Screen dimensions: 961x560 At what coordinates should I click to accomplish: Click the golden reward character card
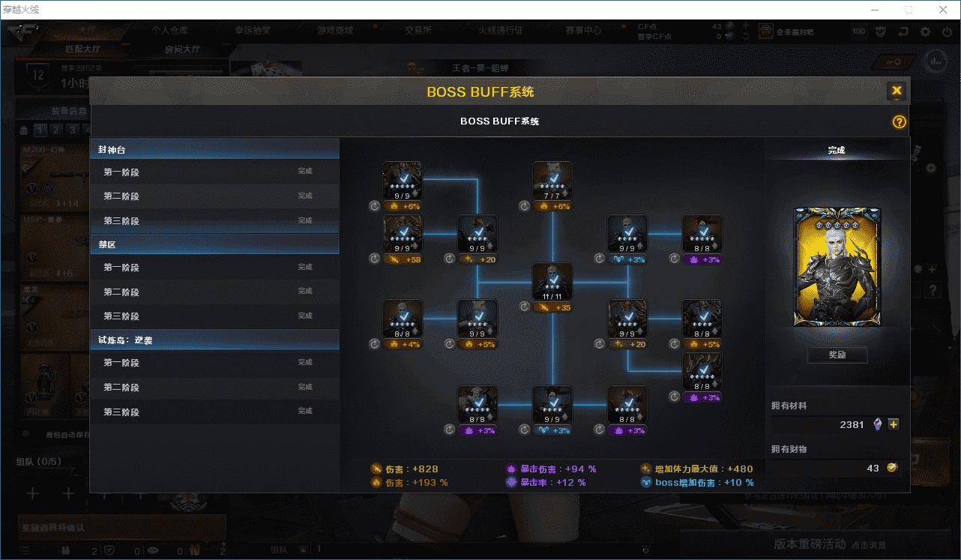[837, 268]
